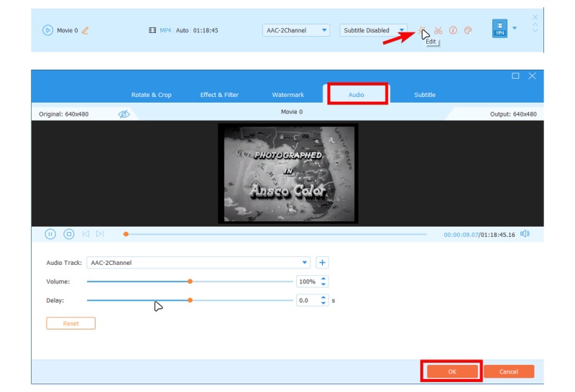Click the Reset button

click(x=70, y=323)
